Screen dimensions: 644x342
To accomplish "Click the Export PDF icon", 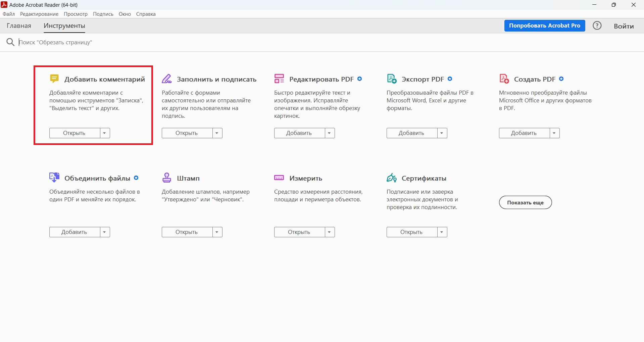I will (392, 79).
